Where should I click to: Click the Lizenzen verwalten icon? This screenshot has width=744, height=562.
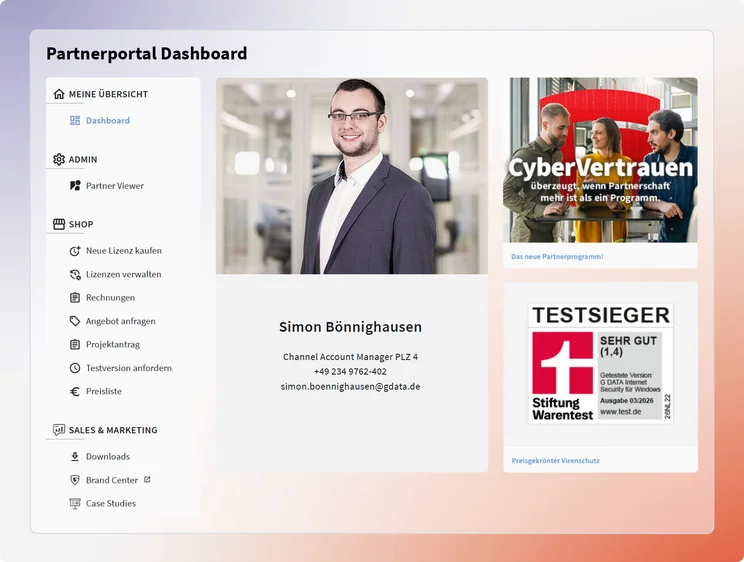tap(75, 274)
